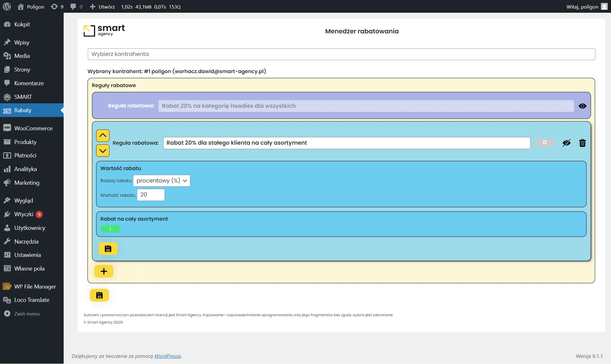Collapse the sidebar with Zwiń menu

pyautogui.click(x=27, y=314)
